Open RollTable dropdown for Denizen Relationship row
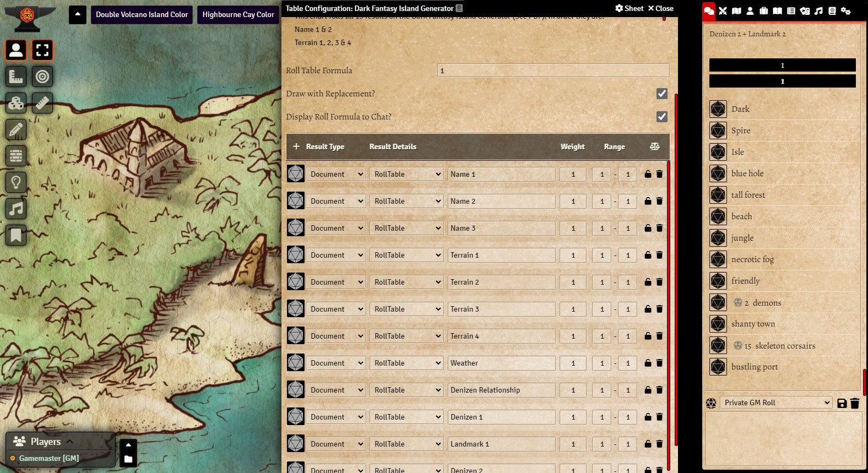The width and height of the screenshot is (868, 473). pyautogui.click(x=406, y=390)
